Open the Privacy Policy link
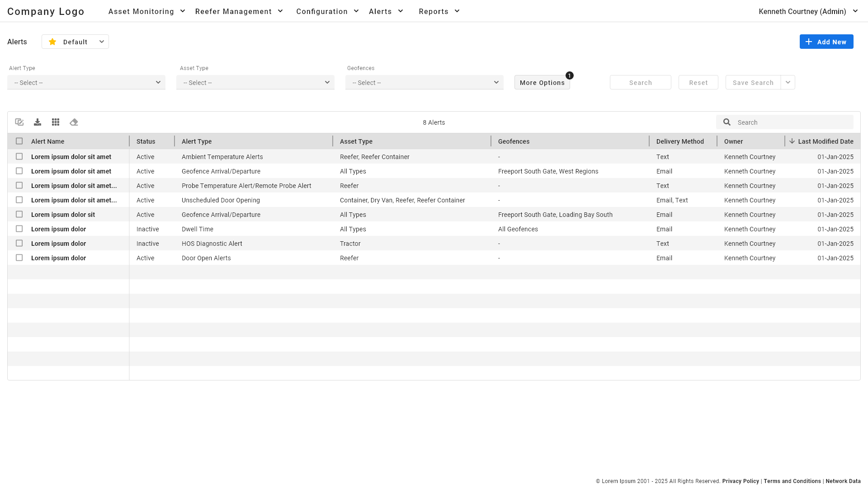 (741, 481)
